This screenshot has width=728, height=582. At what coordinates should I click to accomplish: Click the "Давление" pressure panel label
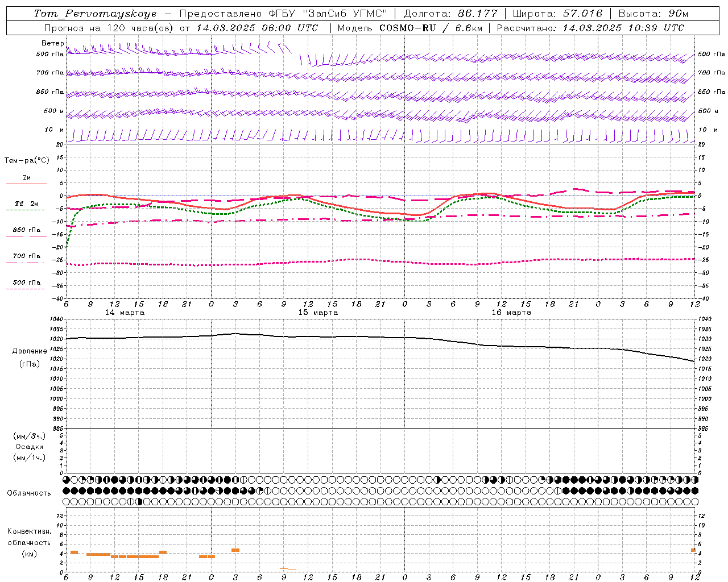click(30, 351)
